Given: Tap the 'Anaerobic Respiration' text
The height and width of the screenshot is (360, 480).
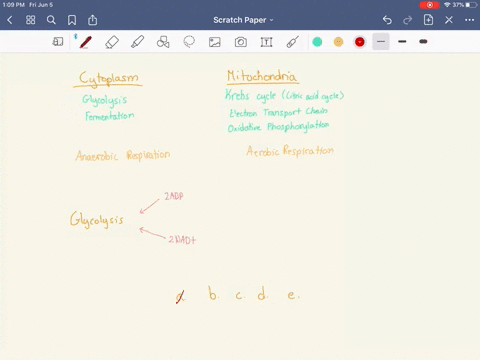Looking at the screenshot, I should 122,155.
